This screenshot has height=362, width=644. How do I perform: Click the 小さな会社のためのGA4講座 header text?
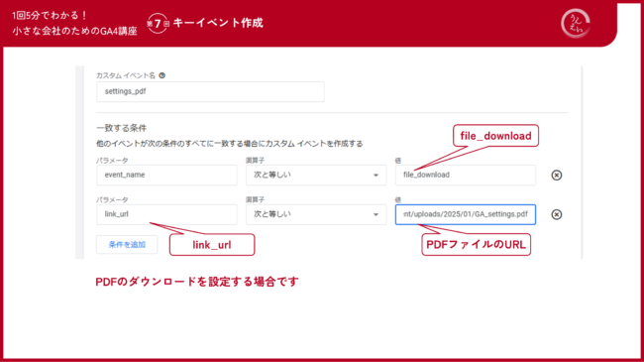(x=74, y=32)
